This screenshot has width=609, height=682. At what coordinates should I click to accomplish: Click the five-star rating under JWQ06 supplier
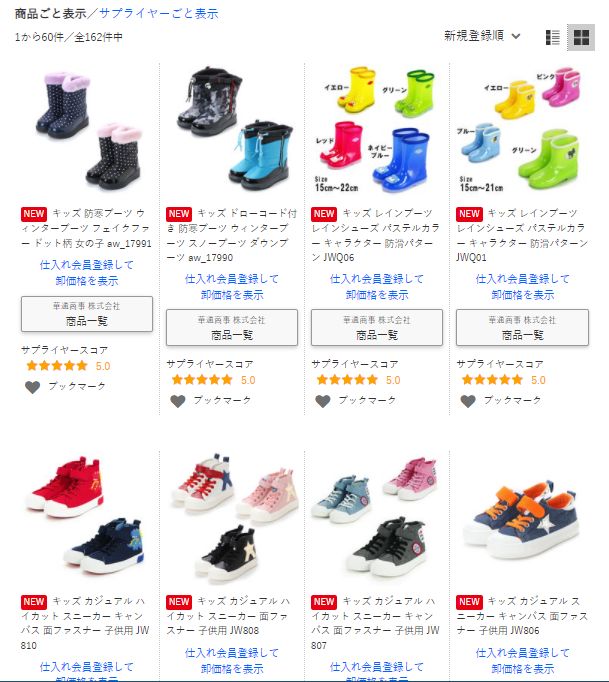tap(347, 380)
